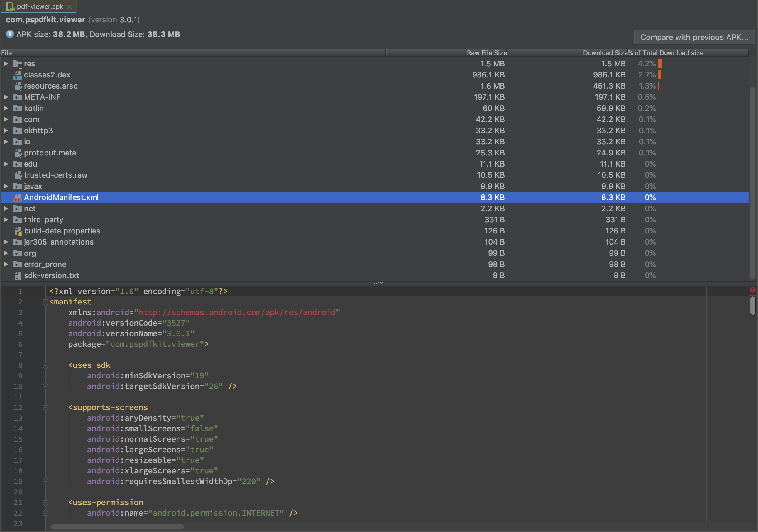758x532 pixels.
Task: Expand the META-INF folder
Action: point(6,97)
